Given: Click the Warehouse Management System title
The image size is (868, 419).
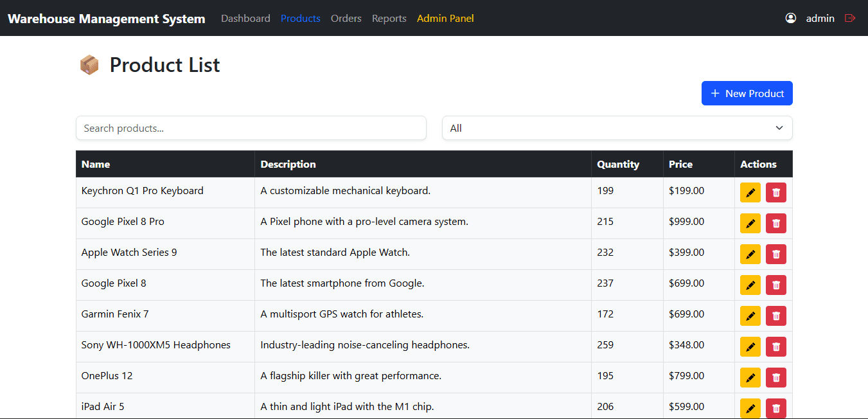Looking at the screenshot, I should pyautogui.click(x=107, y=19).
